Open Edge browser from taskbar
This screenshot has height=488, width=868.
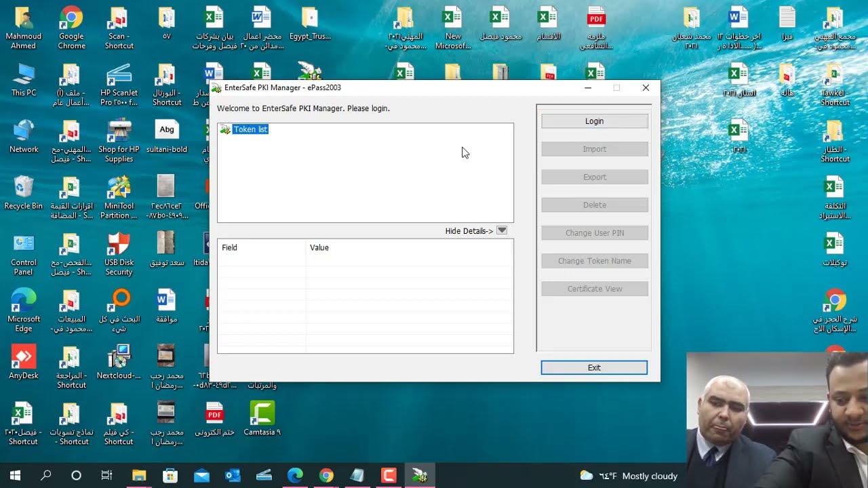[x=295, y=476]
